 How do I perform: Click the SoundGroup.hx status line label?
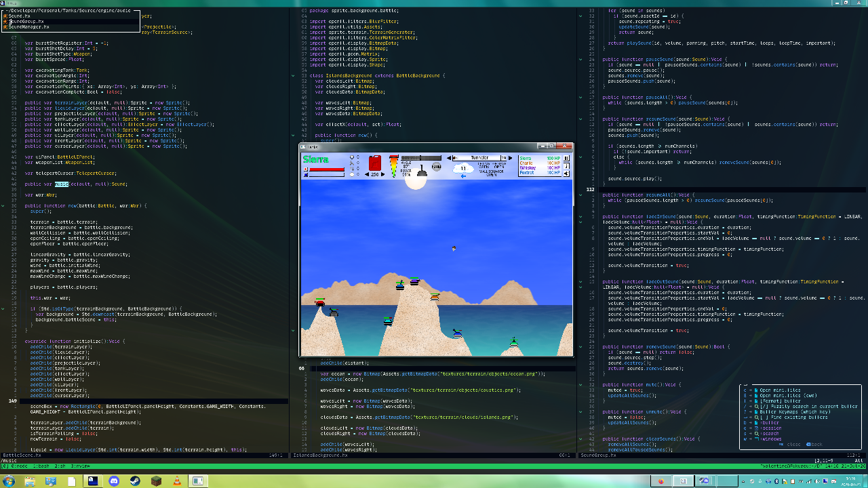(x=598, y=455)
